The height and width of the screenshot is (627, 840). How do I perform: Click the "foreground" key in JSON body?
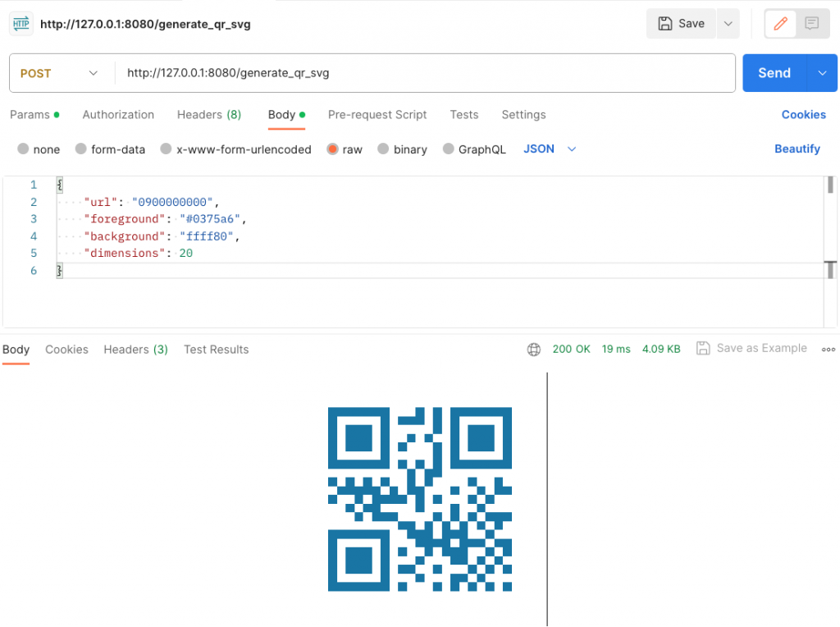125,218
